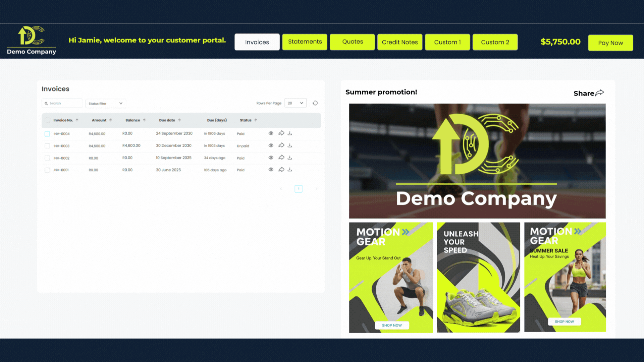This screenshot has height=362, width=644.
Task: Select the checkbox beside INV-0002
Action: pos(47,158)
